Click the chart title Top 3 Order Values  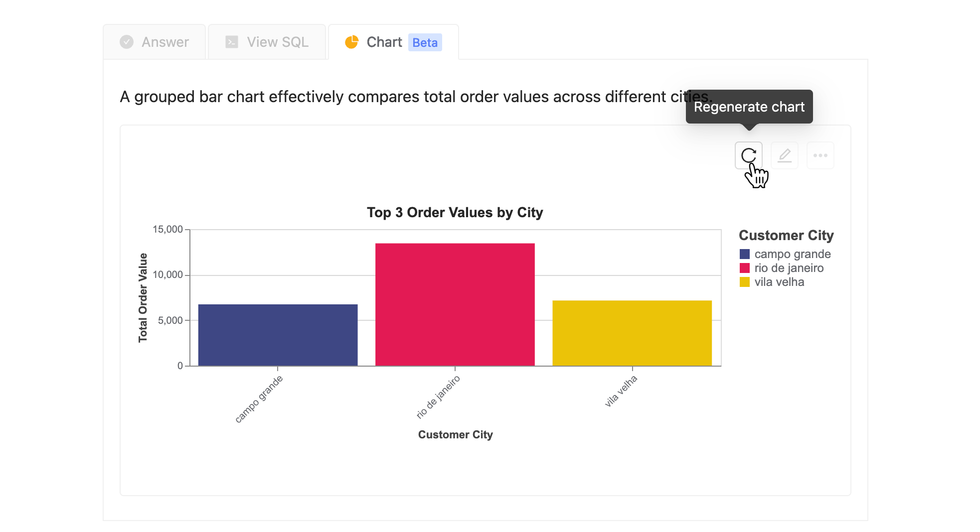(455, 213)
